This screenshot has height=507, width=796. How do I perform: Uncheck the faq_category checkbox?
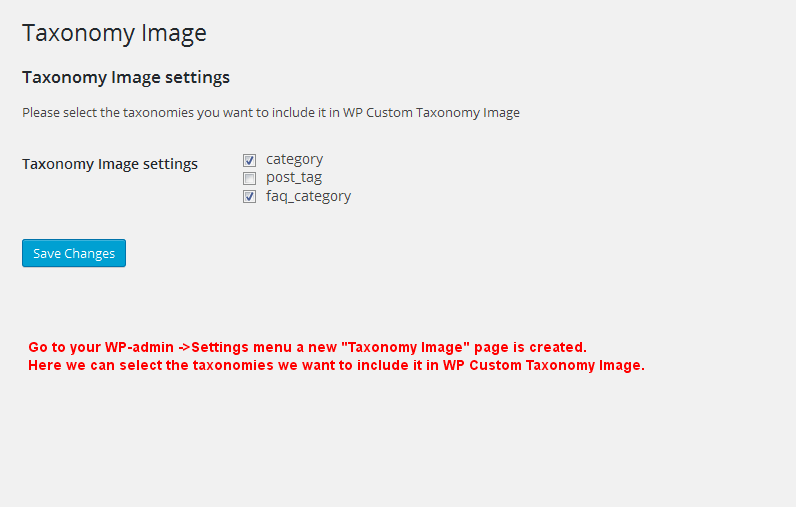click(x=249, y=196)
